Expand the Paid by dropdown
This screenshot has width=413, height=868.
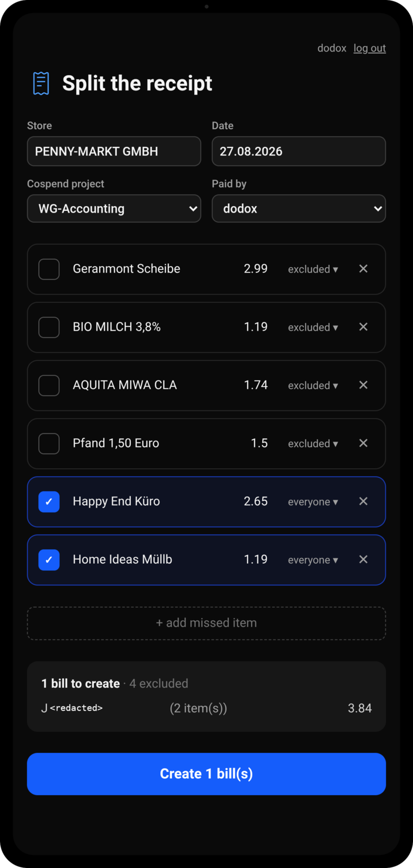299,208
